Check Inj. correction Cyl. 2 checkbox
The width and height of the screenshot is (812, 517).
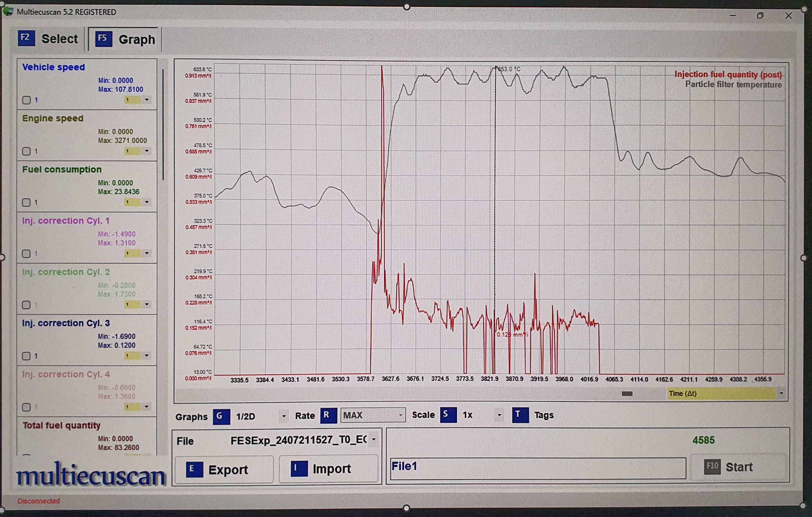click(26, 305)
